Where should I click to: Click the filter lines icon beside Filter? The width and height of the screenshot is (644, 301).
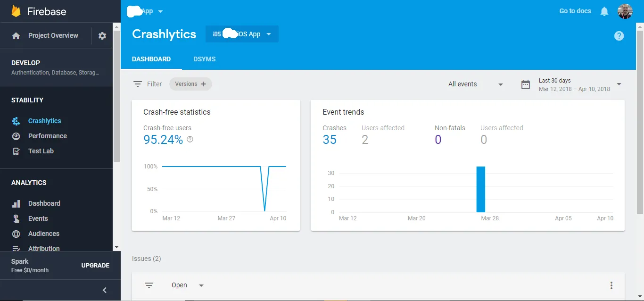[x=137, y=84]
